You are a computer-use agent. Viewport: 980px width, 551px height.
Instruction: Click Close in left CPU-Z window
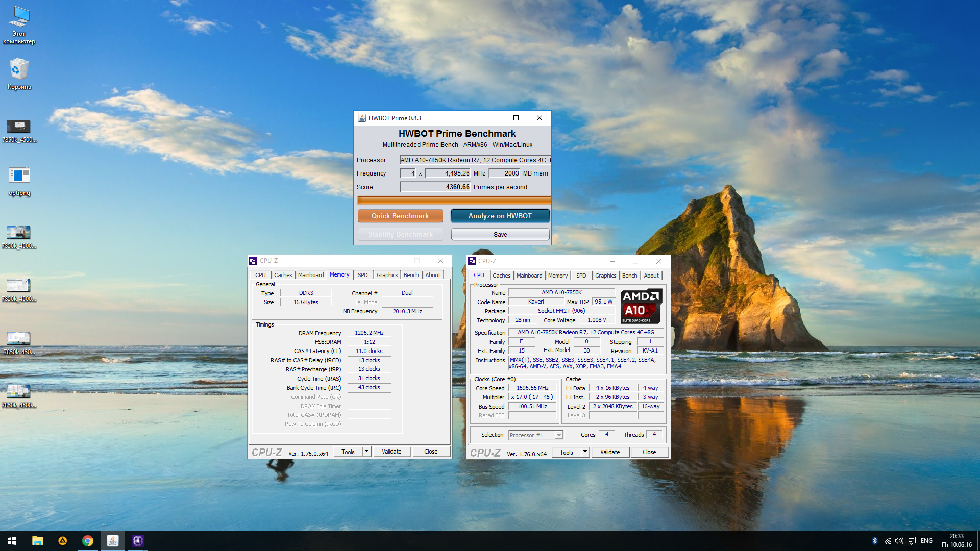[x=431, y=452]
